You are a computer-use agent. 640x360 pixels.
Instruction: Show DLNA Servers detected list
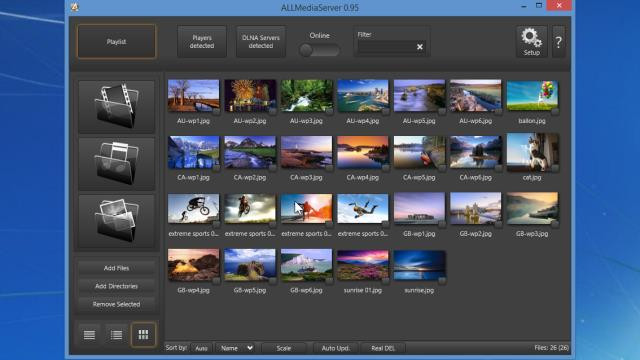point(261,42)
